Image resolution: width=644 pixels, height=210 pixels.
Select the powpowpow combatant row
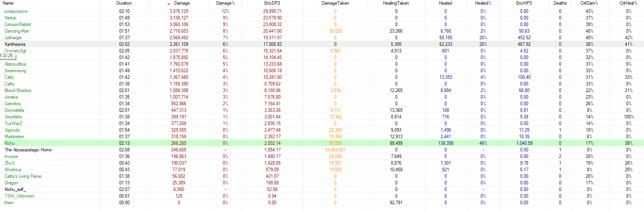[x=16, y=11]
